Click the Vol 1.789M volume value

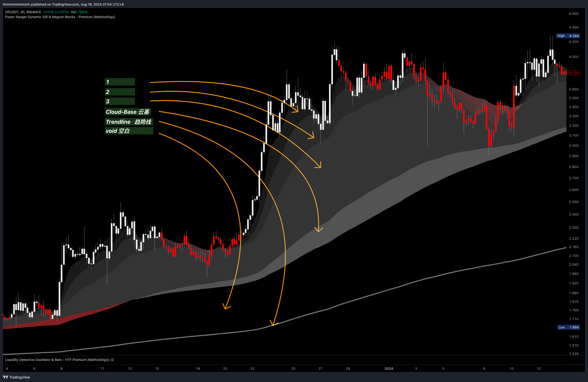[79, 12]
